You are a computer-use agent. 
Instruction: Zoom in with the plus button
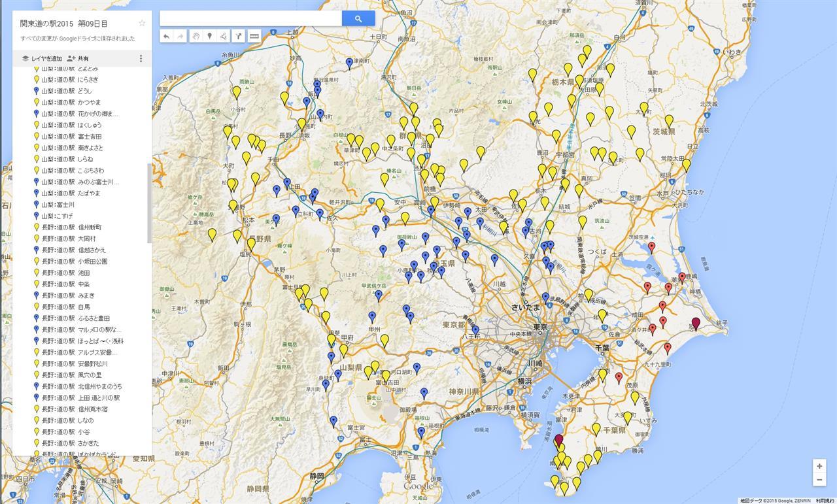tap(819, 466)
